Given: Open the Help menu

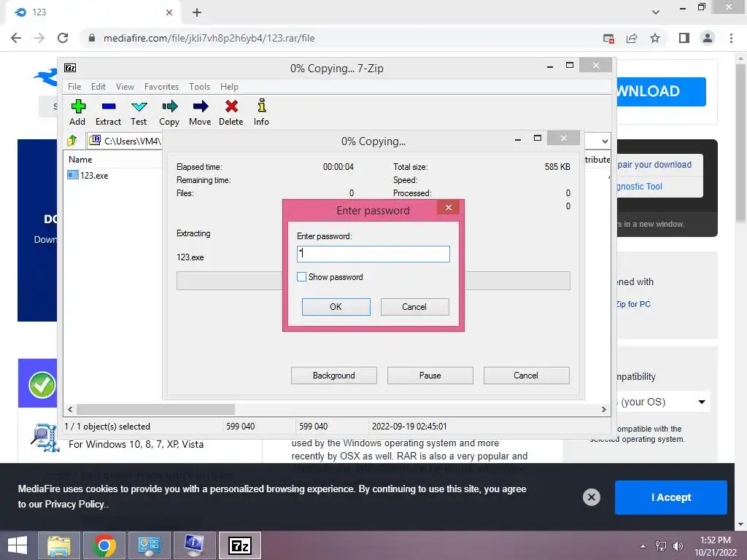Looking at the screenshot, I should pos(229,87).
